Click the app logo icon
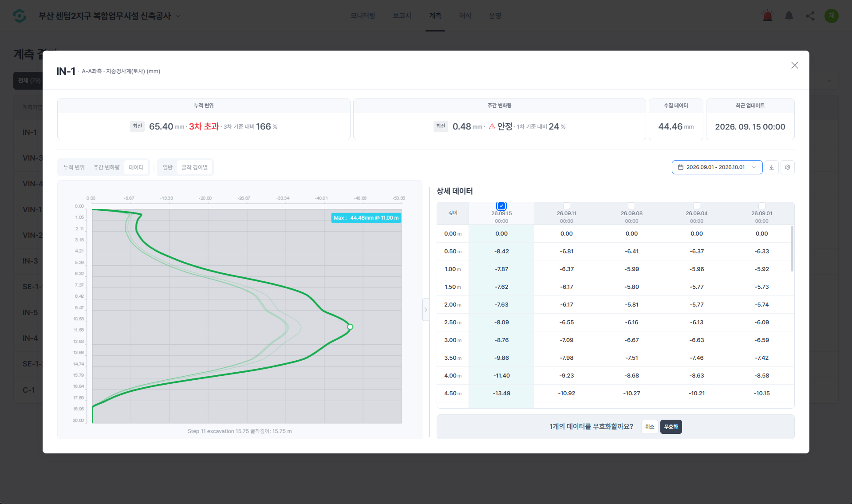 [20, 16]
